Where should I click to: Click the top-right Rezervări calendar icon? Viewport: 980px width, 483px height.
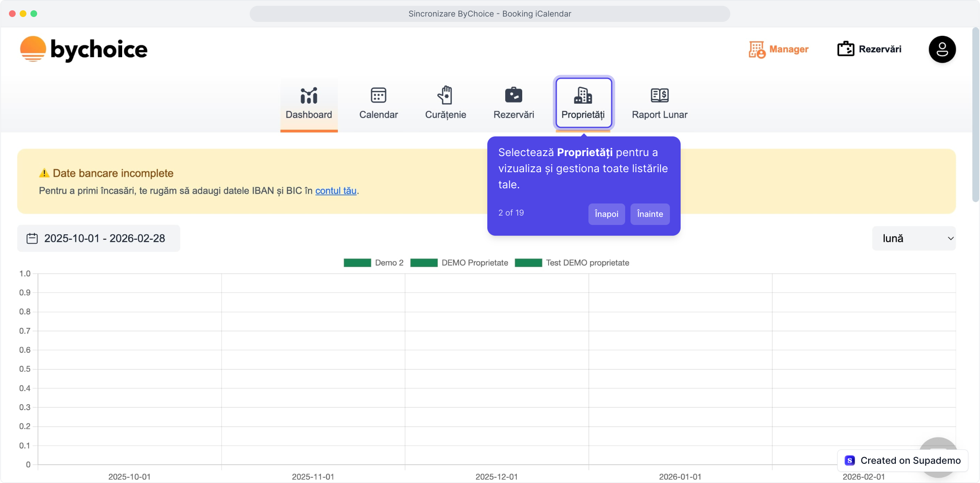pyautogui.click(x=845, y=49)
